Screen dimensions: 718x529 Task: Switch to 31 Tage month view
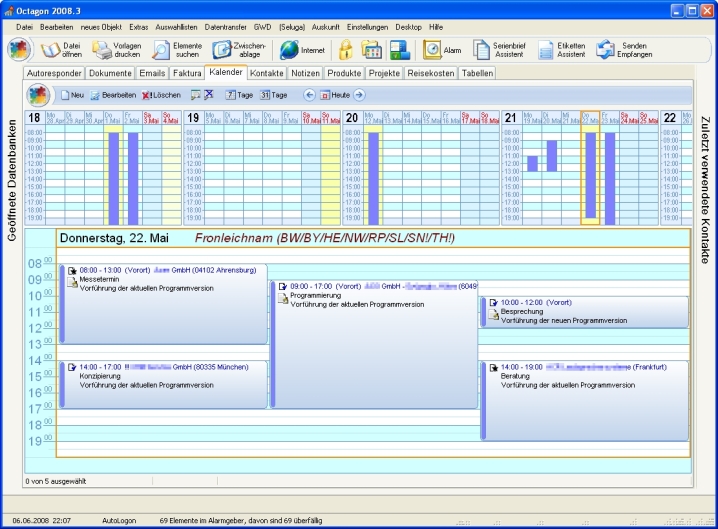[274, 95]
